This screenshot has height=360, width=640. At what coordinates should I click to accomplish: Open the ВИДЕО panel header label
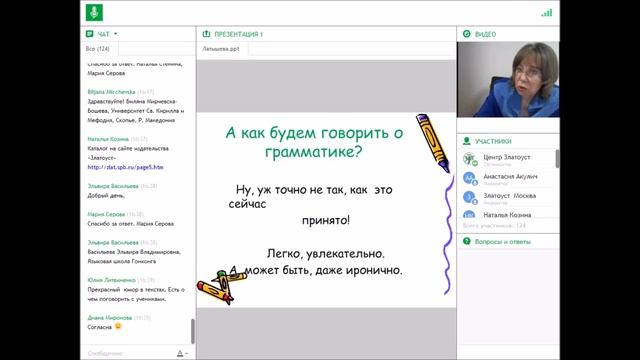coord(485,34)
